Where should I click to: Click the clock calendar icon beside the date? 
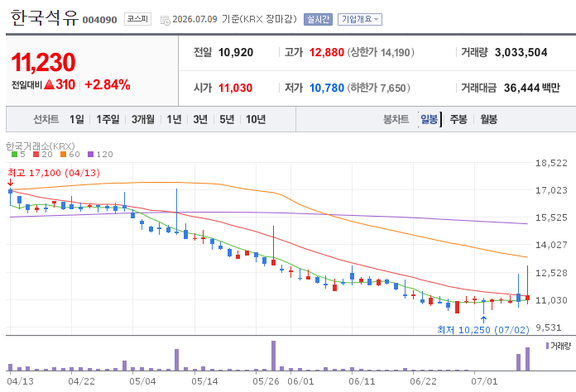(x=165, y=20)
